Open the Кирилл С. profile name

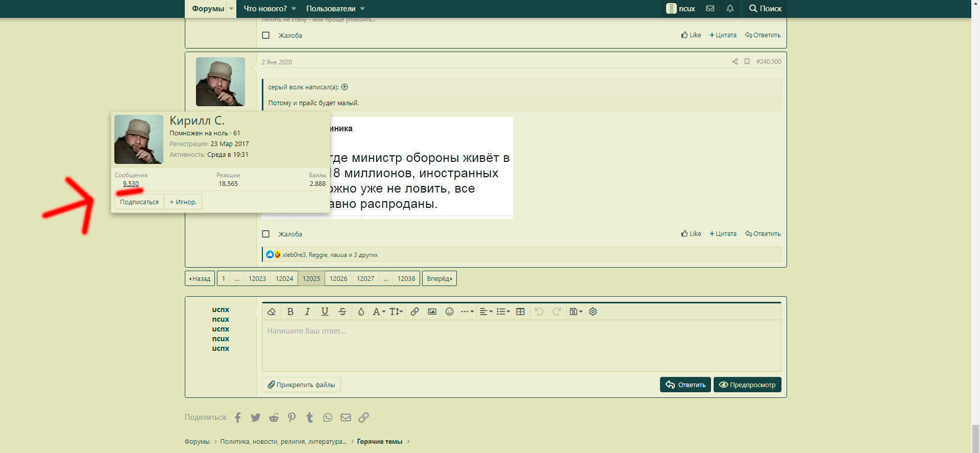coord(197,121)
